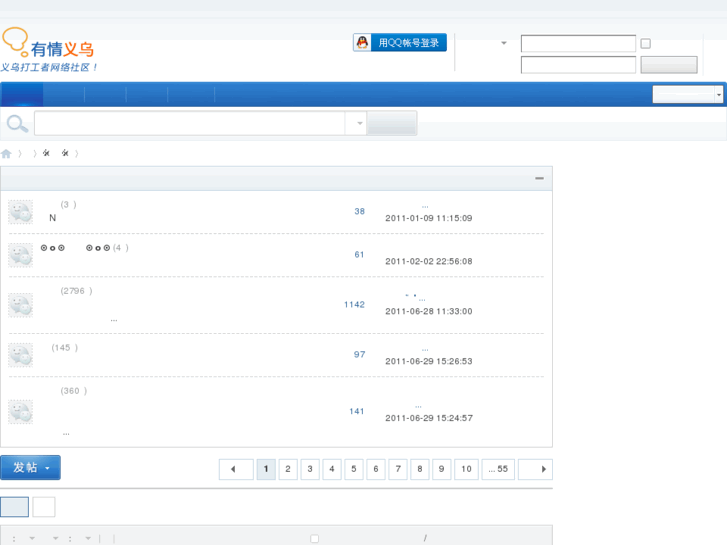This screenshot has height=545, width=727.
Task: Click timestamp 2011-01-09 11:15:09
Action: coord(428,218)
